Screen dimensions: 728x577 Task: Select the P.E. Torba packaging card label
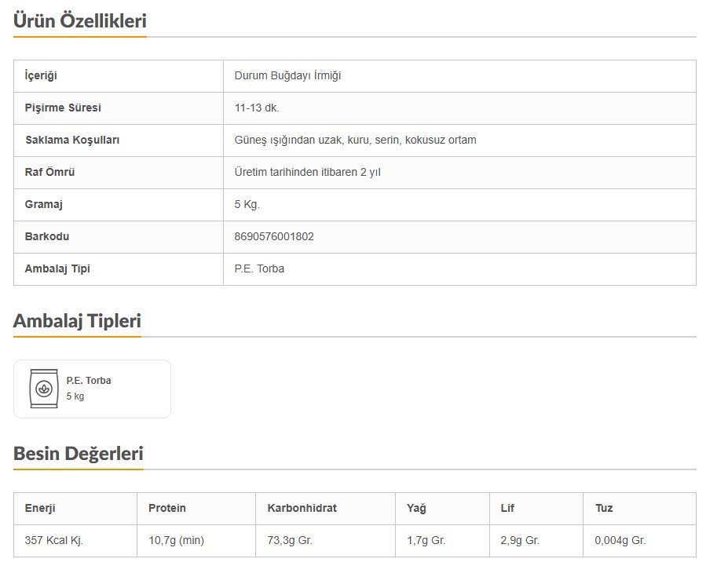click(x=89, y=381)
